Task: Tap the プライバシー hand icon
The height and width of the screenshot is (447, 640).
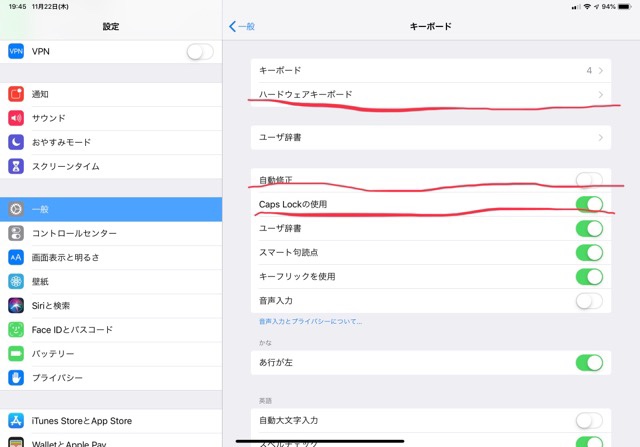Action: click(16, 378)
